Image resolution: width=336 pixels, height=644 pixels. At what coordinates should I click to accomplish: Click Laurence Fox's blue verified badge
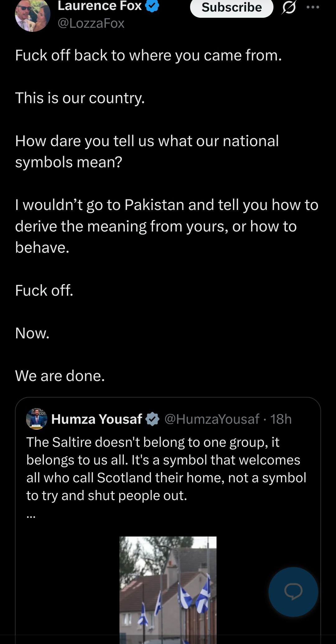tap(152, 6)
